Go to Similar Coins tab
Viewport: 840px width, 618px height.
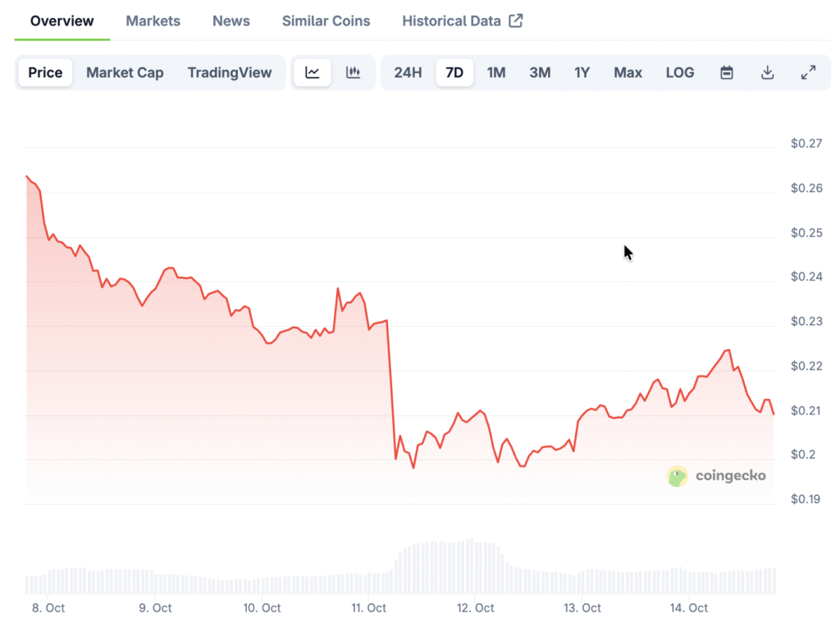pyautogui.click(x=326, y=21)
